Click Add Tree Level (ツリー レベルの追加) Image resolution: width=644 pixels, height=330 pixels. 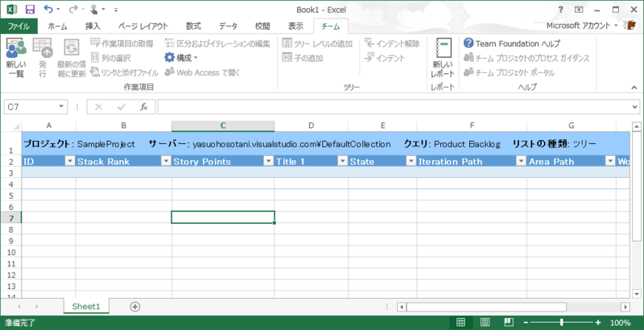(x=317, y=43)
